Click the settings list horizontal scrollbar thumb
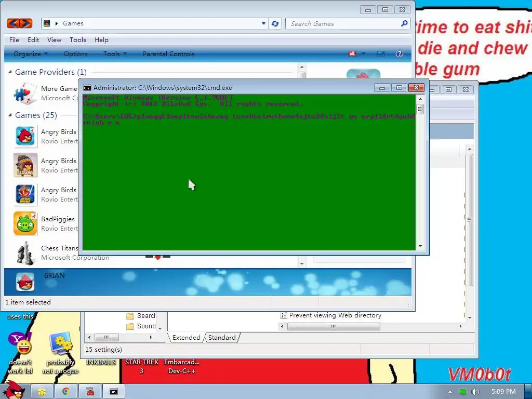This screenshot has height=399, width=532. tap(334, 326)
